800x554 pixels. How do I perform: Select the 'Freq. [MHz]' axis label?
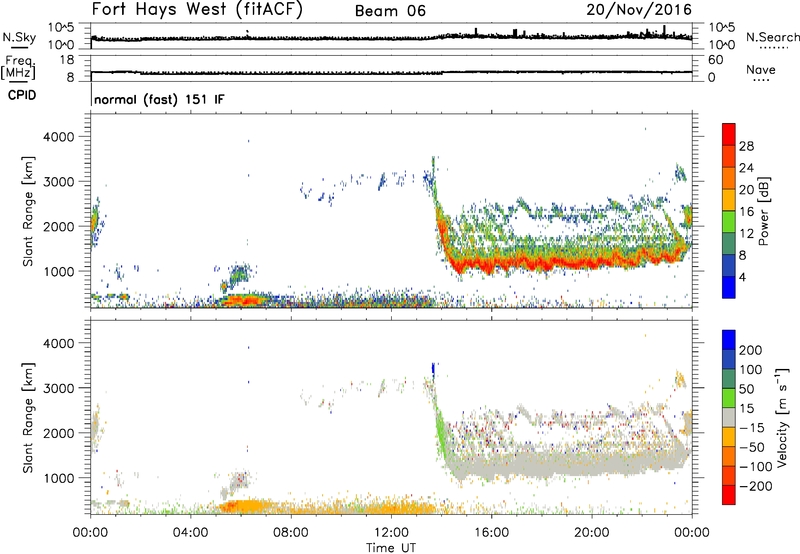18,67
